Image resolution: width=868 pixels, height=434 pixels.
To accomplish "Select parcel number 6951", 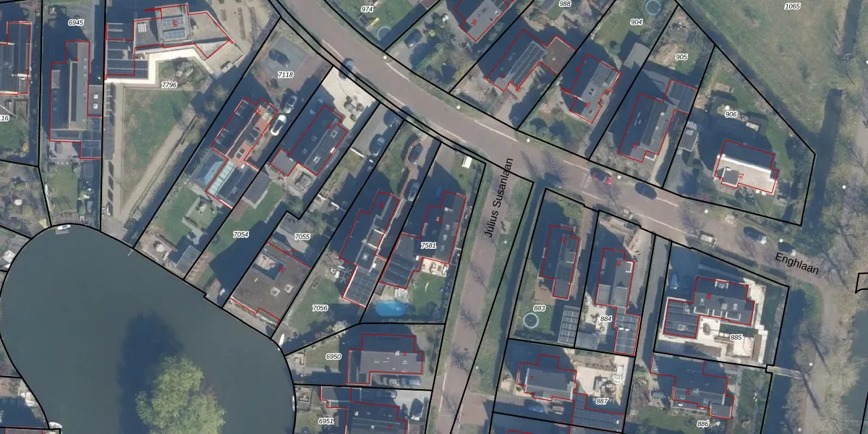I will point(326,421).
